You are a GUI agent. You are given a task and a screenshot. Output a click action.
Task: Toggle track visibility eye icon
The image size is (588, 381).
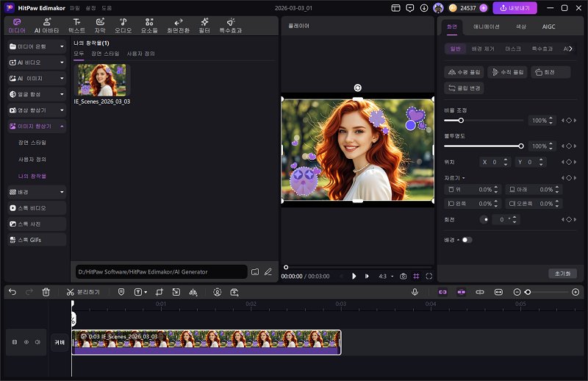[x=26, y=342]
